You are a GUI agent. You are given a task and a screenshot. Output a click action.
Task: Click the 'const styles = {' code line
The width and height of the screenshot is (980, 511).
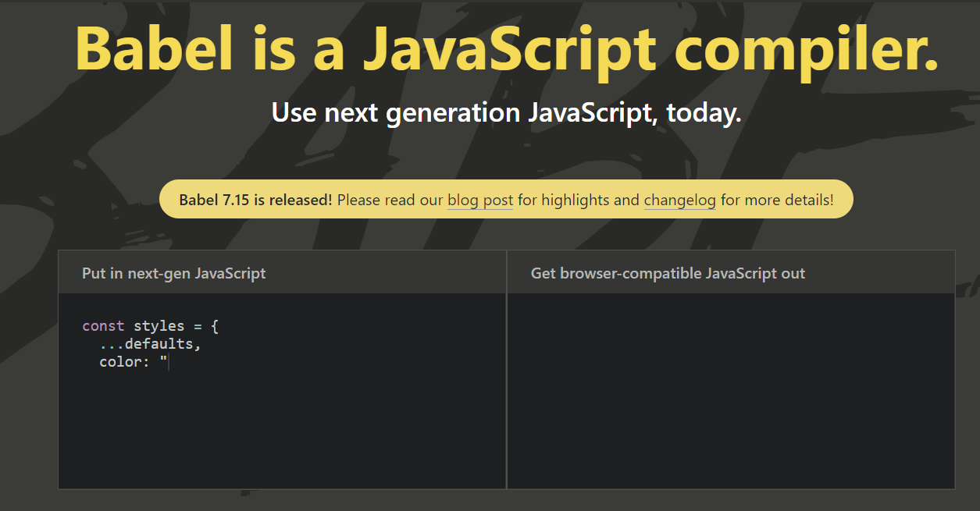tap(151, 326)
